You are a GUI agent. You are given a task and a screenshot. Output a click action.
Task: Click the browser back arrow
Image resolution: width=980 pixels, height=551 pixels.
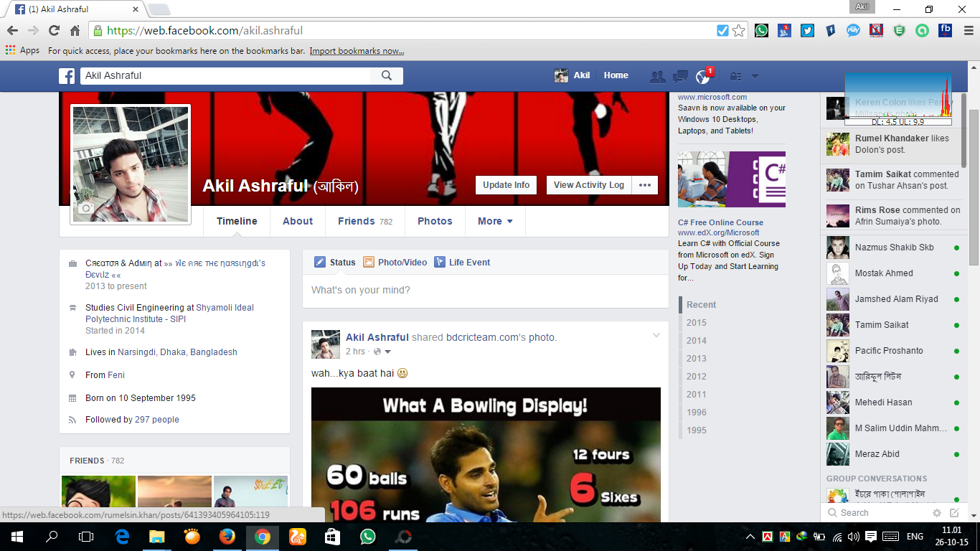[12, 31]
